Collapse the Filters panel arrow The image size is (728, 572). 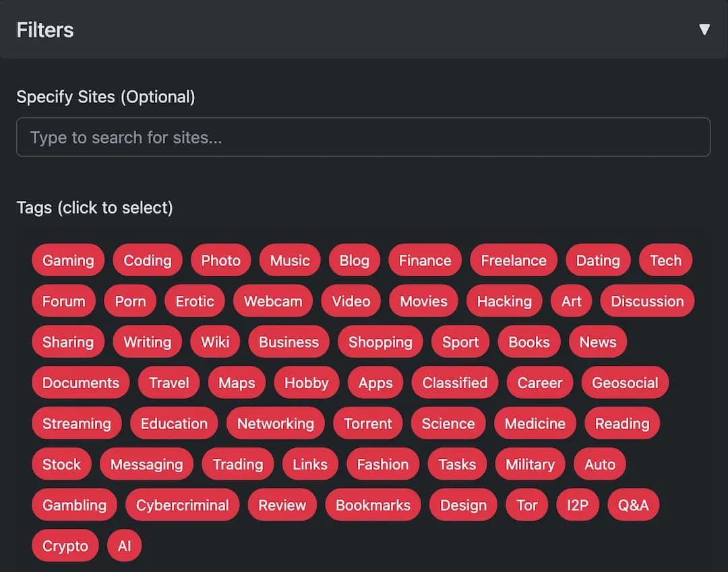click(x=704, y=30)
